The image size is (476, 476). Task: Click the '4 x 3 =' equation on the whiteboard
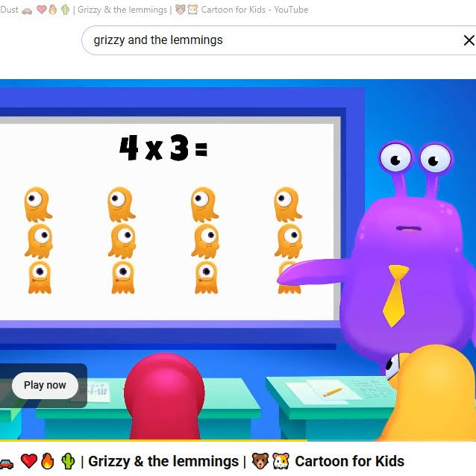(x=163, y=148)
